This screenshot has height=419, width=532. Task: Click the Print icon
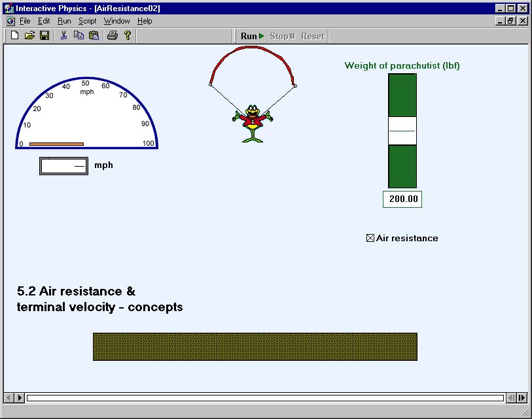click(x=113, y=35)
